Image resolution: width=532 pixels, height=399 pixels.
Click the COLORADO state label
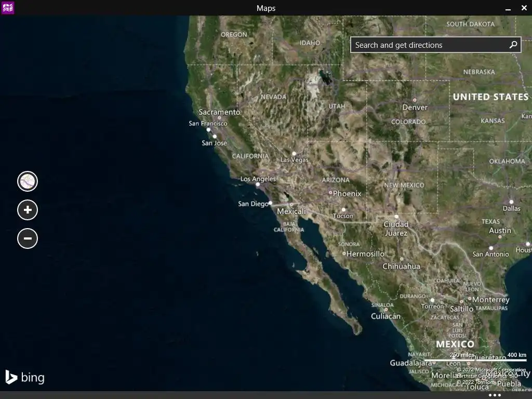pyautogui.click(x=408, y=122)
